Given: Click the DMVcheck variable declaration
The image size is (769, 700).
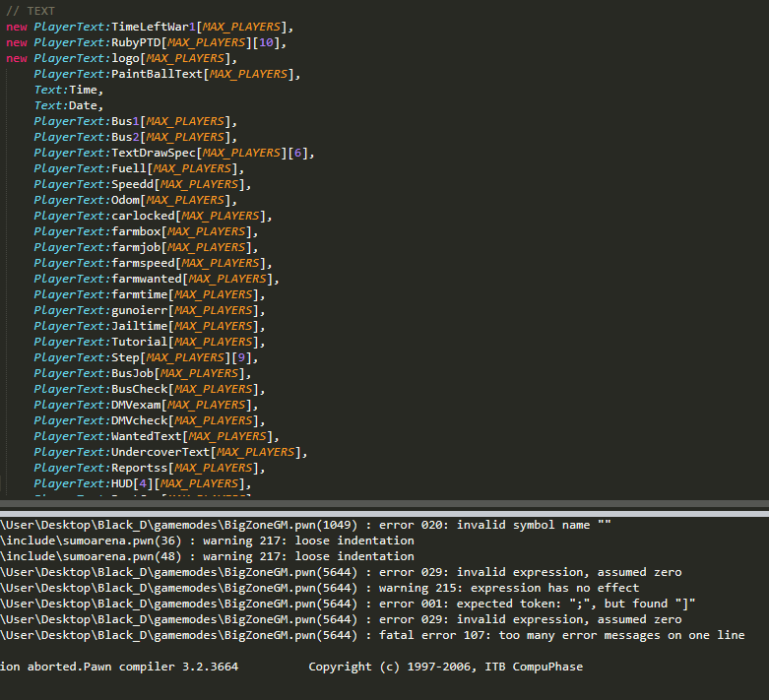Looking at the screenshot, I should [150, 420].
